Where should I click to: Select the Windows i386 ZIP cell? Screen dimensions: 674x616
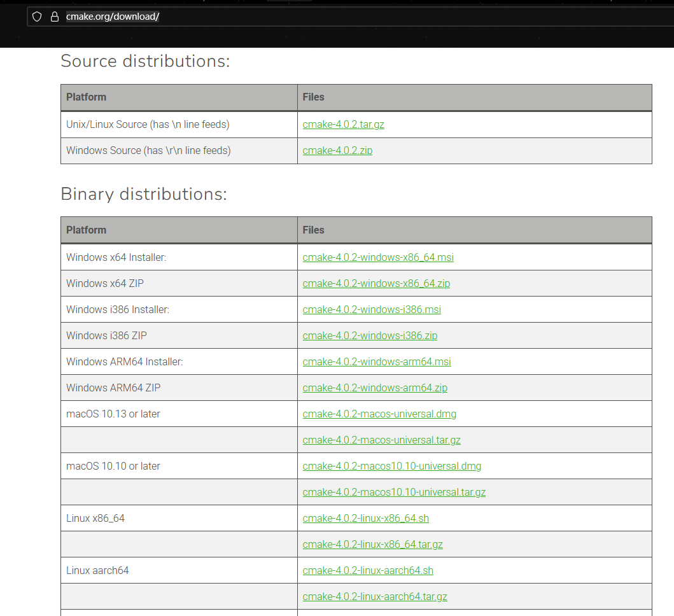(179, 336)
